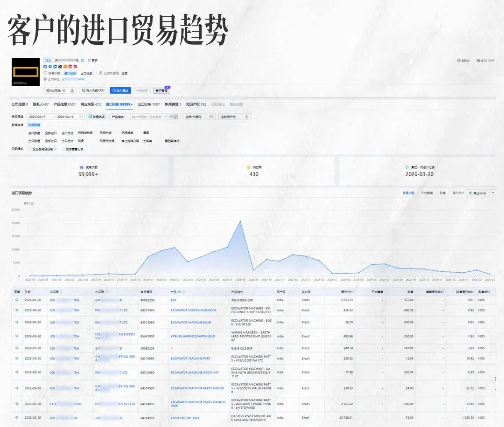504x427 pixels.
Task: Switch chart metric to 千克重量
Action: [427, 193]
